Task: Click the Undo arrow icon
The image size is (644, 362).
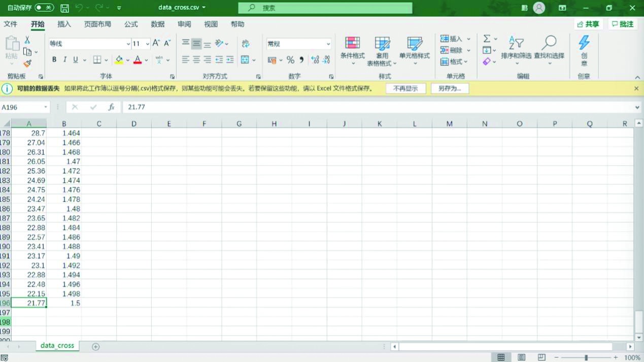Action: pos(79,8)
